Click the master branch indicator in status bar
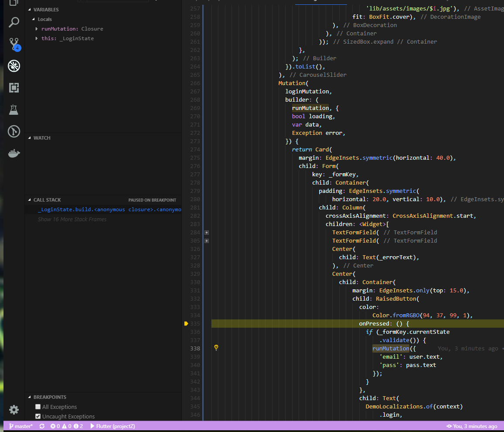 coord(21,426)
